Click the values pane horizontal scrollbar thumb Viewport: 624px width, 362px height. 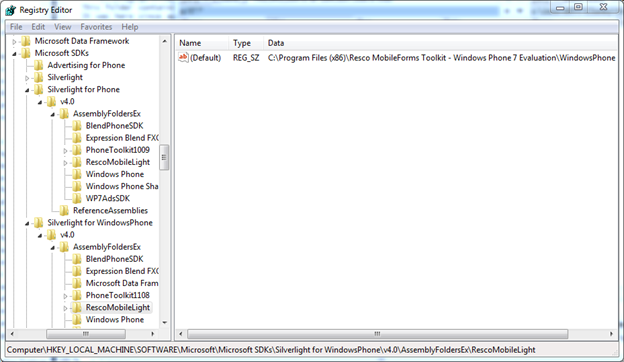point(377,334)
